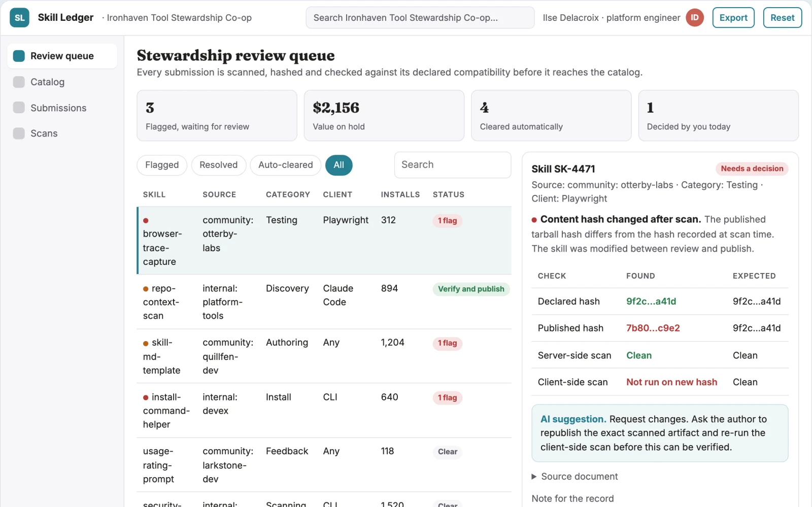This screenshot has width=812, height=507.
Task: Click the Decided by you today card
Action: click(x=718, y=116)
